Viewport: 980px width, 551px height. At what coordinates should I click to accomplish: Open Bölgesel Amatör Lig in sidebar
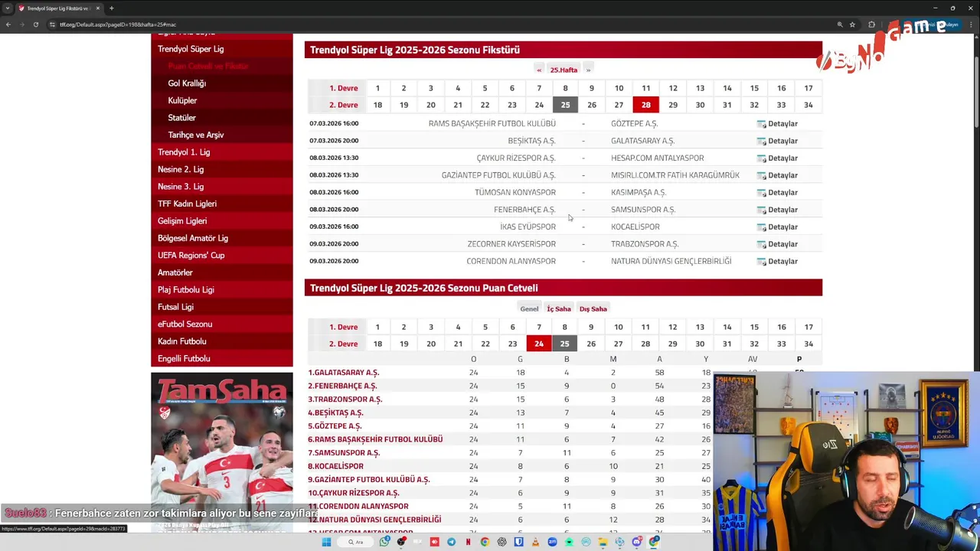193,238
